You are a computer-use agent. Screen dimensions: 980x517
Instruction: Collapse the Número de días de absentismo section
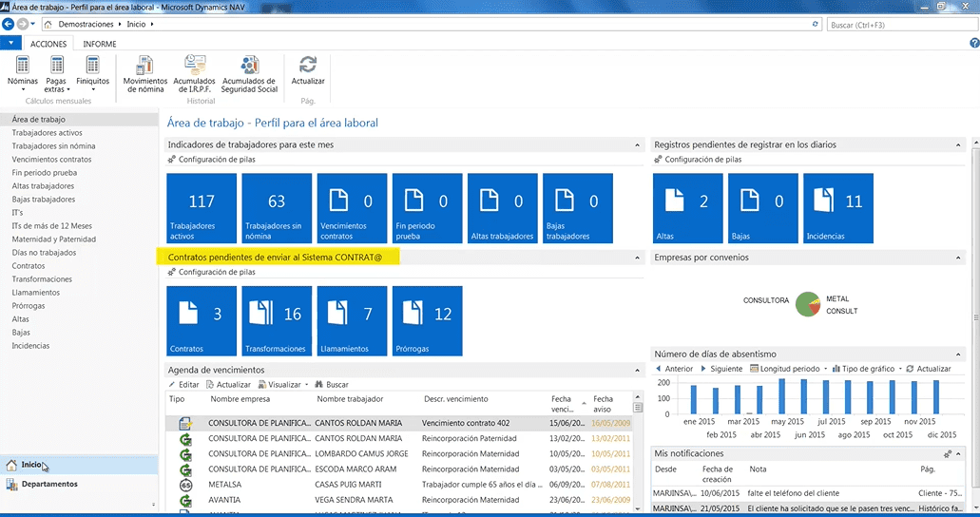coord(958,354)
